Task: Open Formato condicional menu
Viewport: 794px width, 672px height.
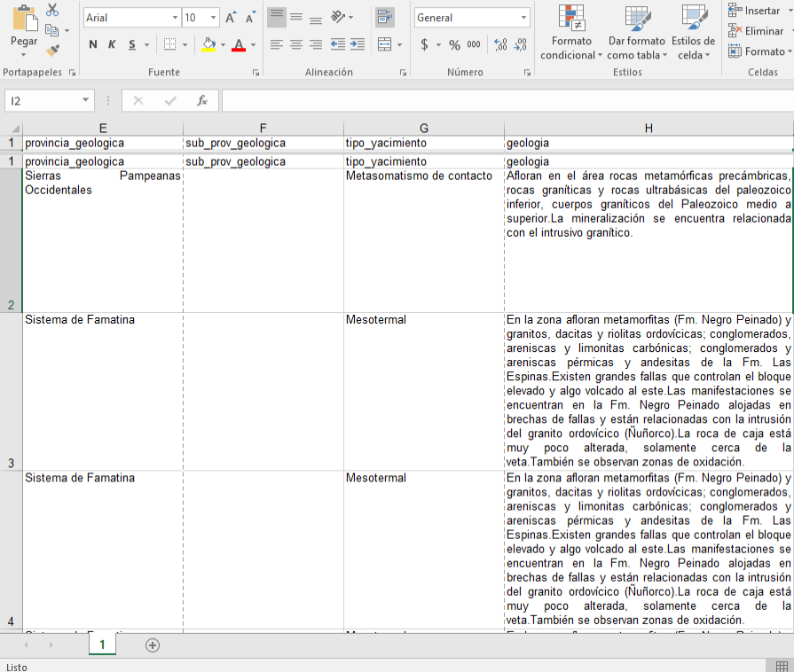Action: pyautogui.click(x=571, y=31)
